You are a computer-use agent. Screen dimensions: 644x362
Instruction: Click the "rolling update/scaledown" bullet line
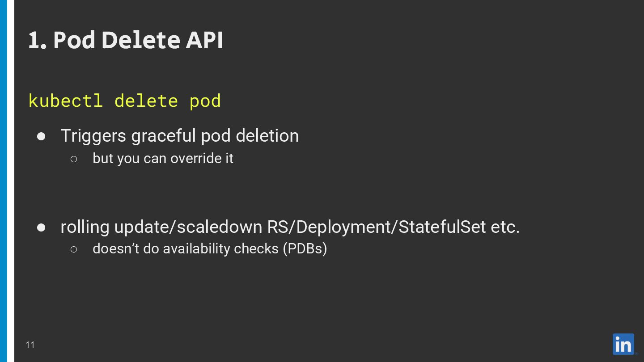[290, 227]
